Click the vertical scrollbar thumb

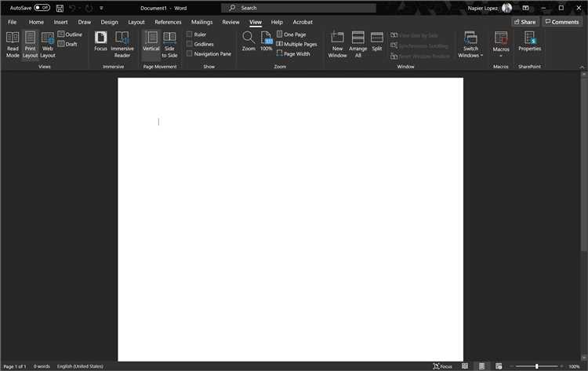[583, 164]
